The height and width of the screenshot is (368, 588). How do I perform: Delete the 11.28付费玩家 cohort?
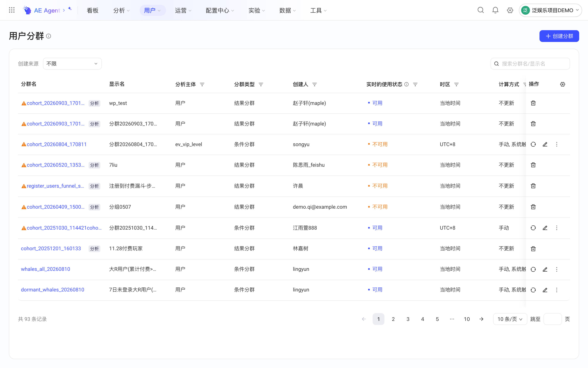[533, 249]
